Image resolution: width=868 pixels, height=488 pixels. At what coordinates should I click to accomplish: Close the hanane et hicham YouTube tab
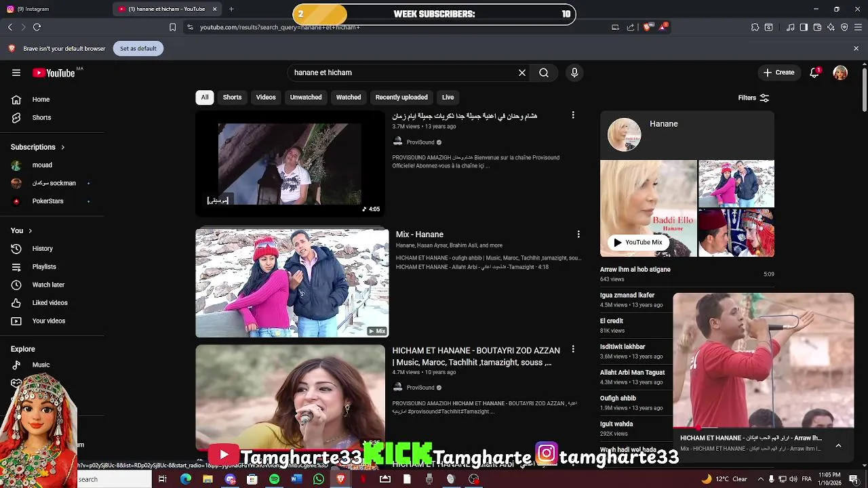click(214, 9)
